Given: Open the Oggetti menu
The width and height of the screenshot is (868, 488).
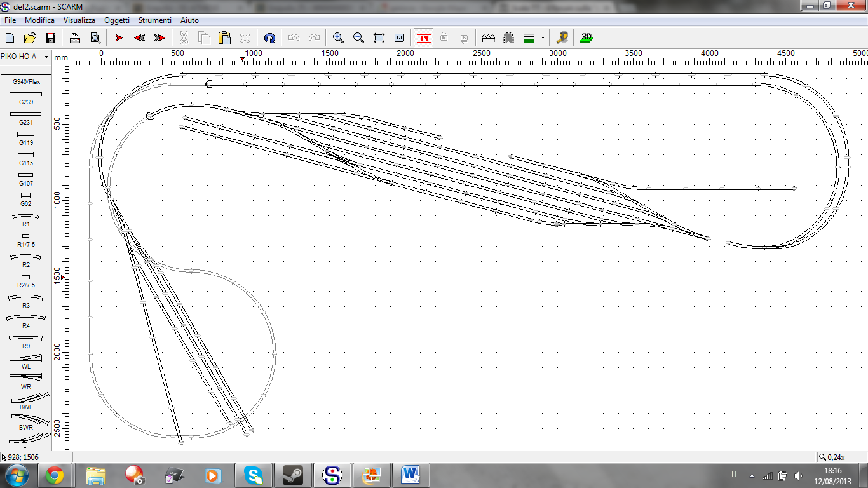Looking at the screenshot, I should pyautogui.click(x=117, y=20).
